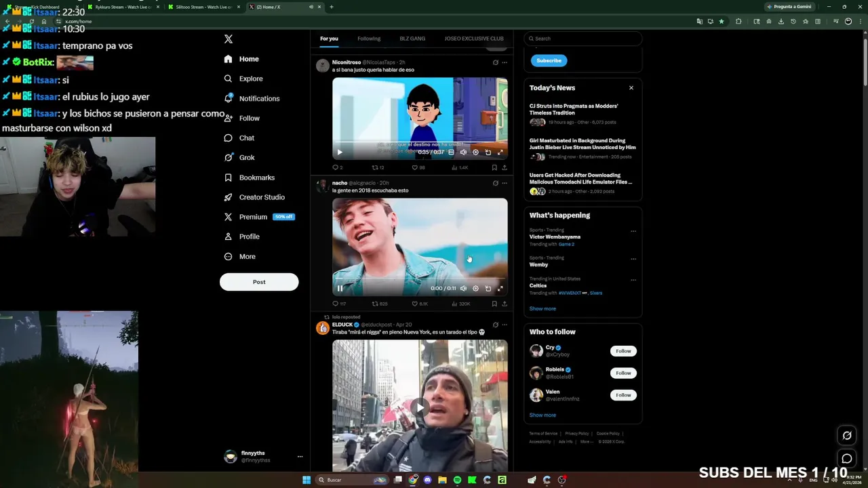Close the Today's News panel
This screenshot has height=488, width=868.
pyautogui.click(x=631, y=87)
